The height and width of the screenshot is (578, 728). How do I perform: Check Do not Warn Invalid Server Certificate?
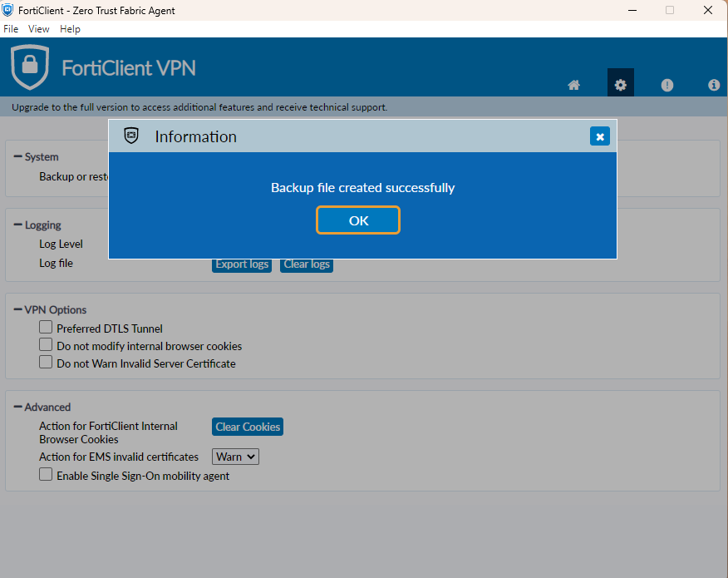click(x=46, y=362)
